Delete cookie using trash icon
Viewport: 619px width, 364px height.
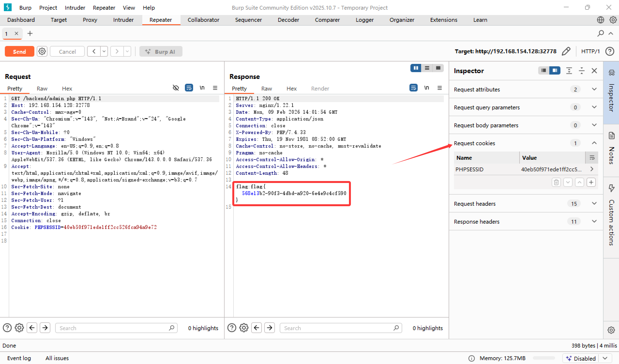tap(556, 182)
